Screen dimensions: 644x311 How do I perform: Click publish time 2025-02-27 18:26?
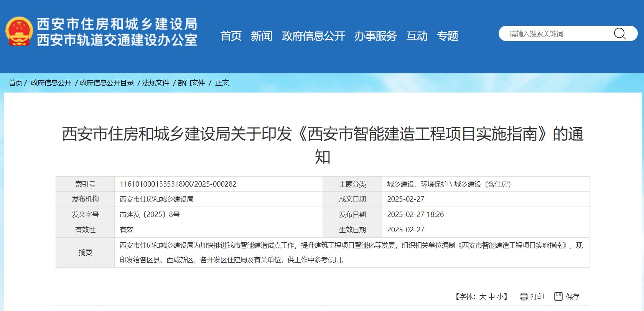[x=415, y=215]
